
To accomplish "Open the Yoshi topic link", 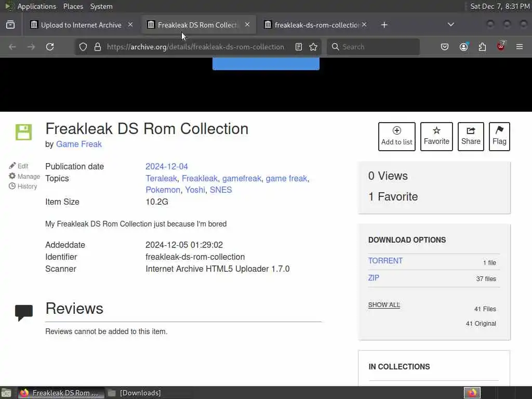I will tap(195, 190).
